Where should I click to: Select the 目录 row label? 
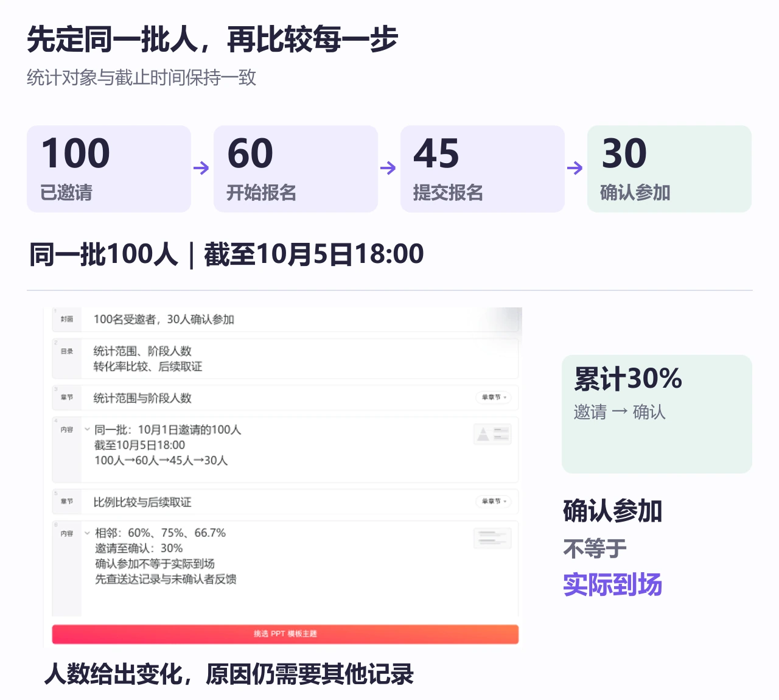(x=67, y=351)
